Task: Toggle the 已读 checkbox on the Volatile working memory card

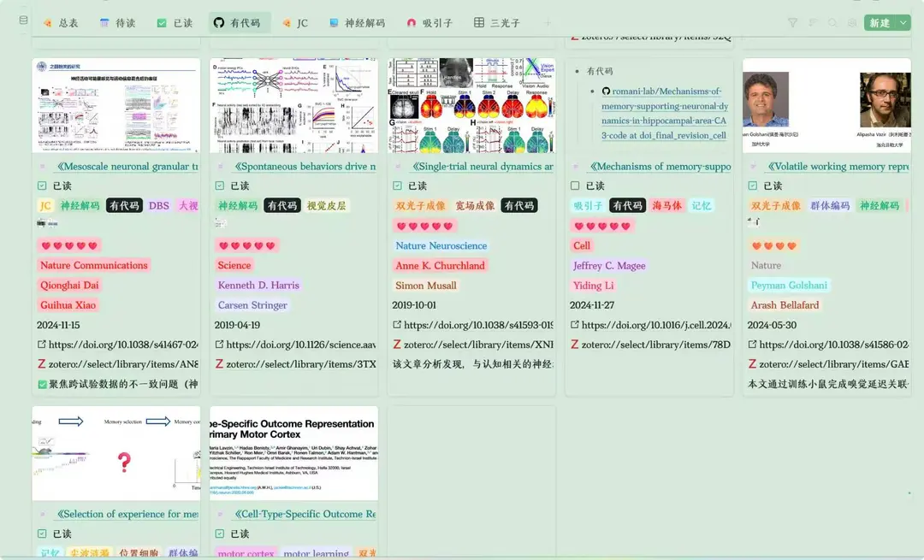Action: [x=753, y=186]
